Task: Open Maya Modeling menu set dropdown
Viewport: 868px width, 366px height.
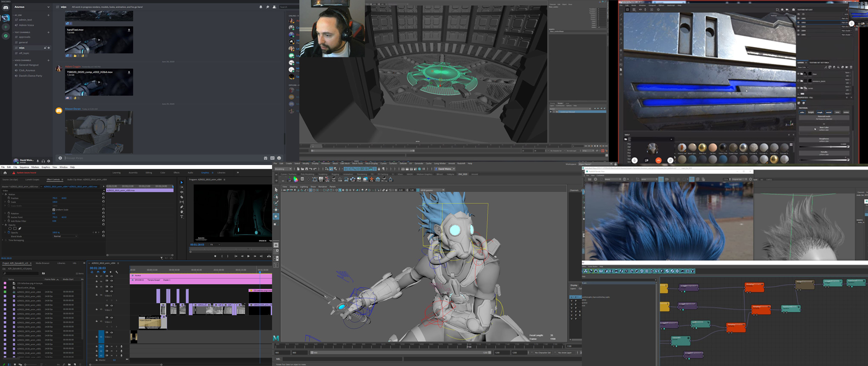Action: (x=283, y=169)
